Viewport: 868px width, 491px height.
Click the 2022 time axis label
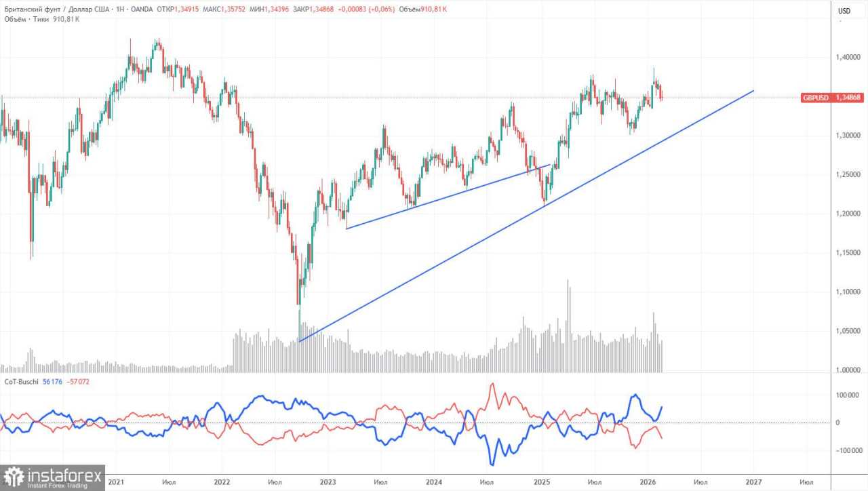point(221,482)
